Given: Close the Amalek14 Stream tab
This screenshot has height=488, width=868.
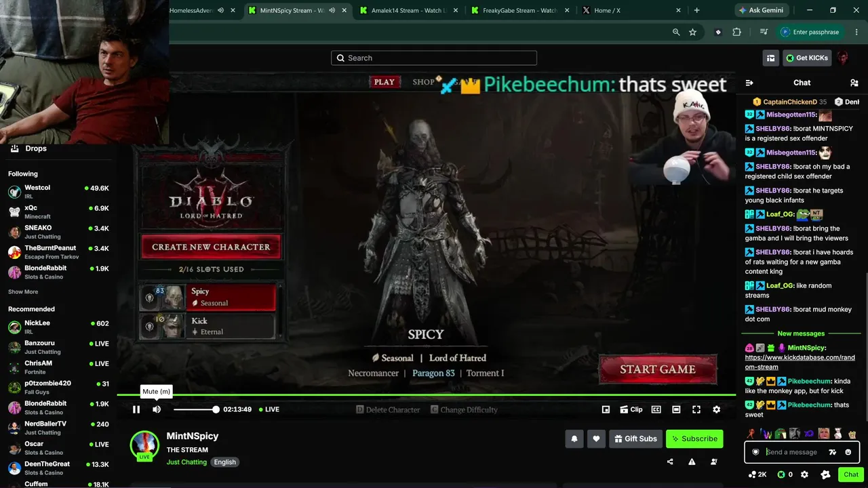Looking at the screenshot, I should coord(456,10).
